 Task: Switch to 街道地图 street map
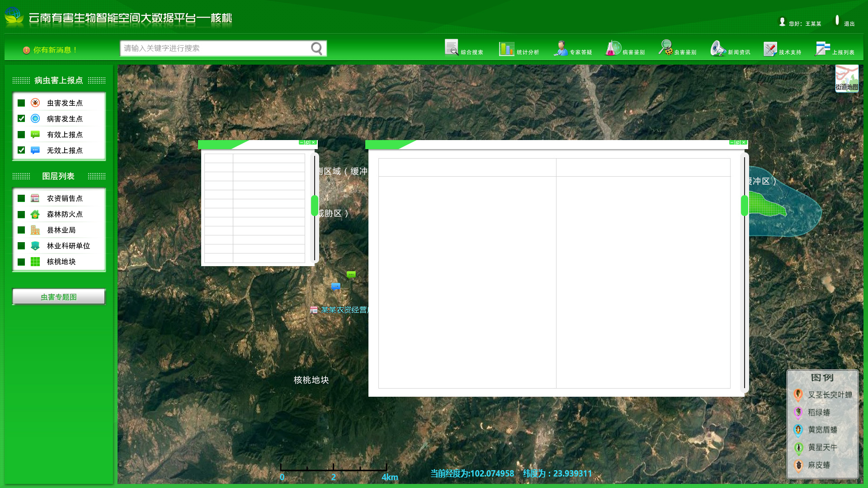847,78
